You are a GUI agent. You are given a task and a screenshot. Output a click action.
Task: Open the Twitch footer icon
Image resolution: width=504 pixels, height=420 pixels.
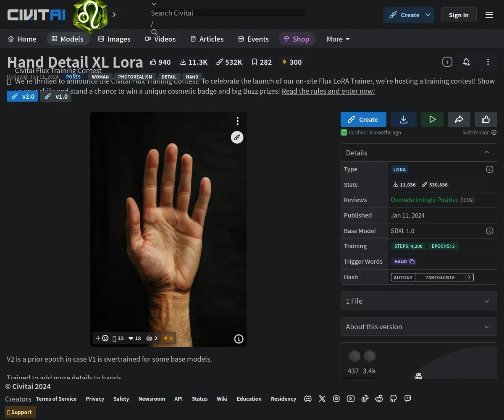coord(408,399)
